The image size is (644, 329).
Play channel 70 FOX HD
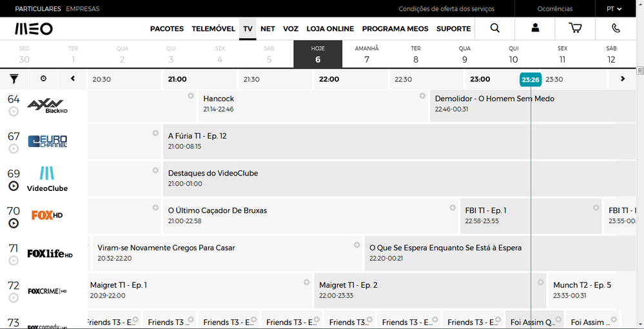coord(14,223)
